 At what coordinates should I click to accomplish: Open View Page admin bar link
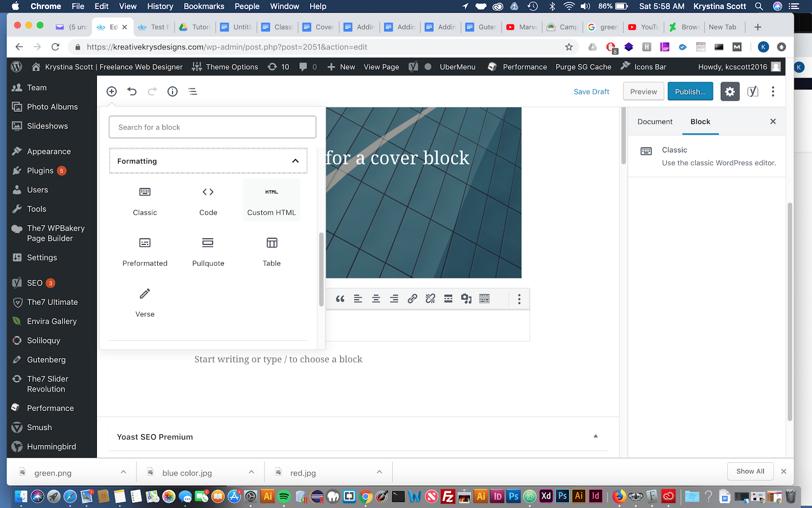click(381, 67)
